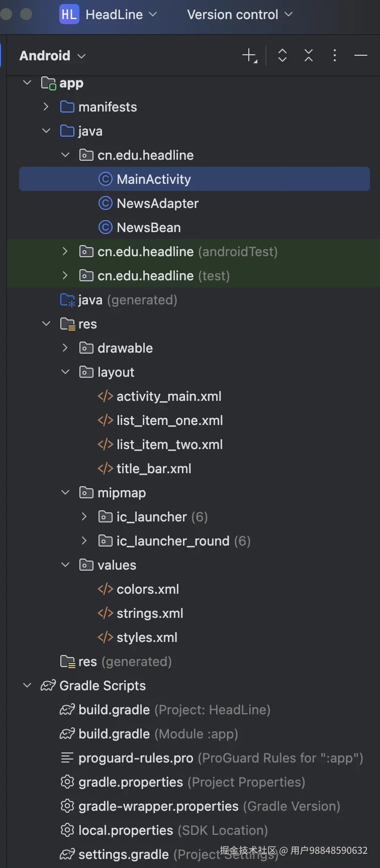The height and width of the screenshot is (868, 380).
Task: Collapse the layout folder
Action: coord(65,372)
